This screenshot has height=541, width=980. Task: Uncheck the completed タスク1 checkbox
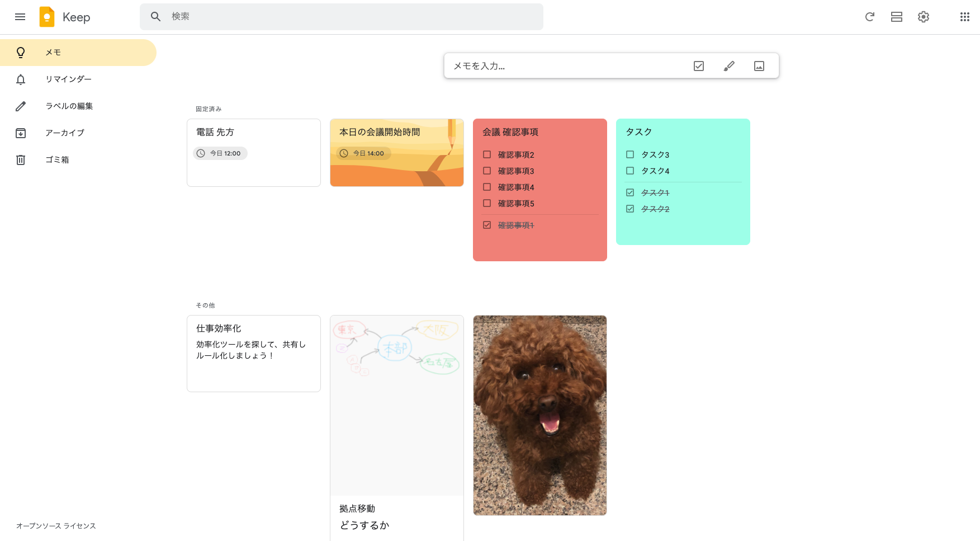(630, 192)
